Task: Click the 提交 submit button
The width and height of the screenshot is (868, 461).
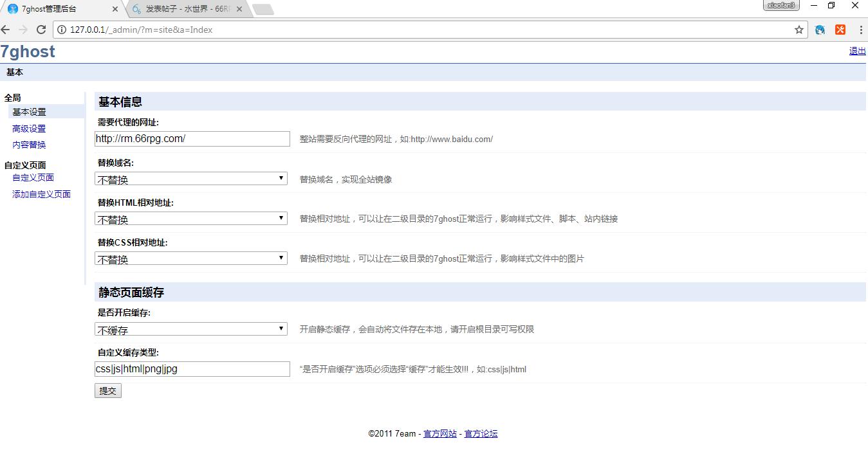Action: 108,391
